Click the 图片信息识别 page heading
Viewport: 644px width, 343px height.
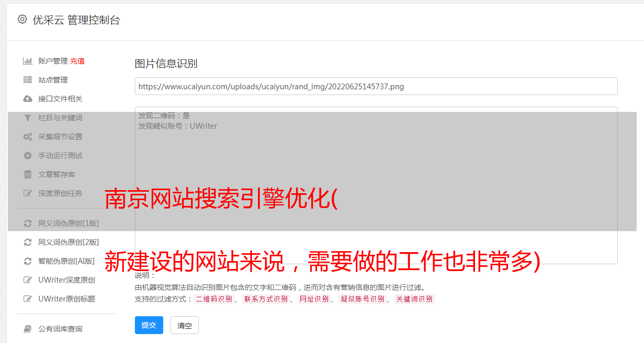click(x=166, y=64)
